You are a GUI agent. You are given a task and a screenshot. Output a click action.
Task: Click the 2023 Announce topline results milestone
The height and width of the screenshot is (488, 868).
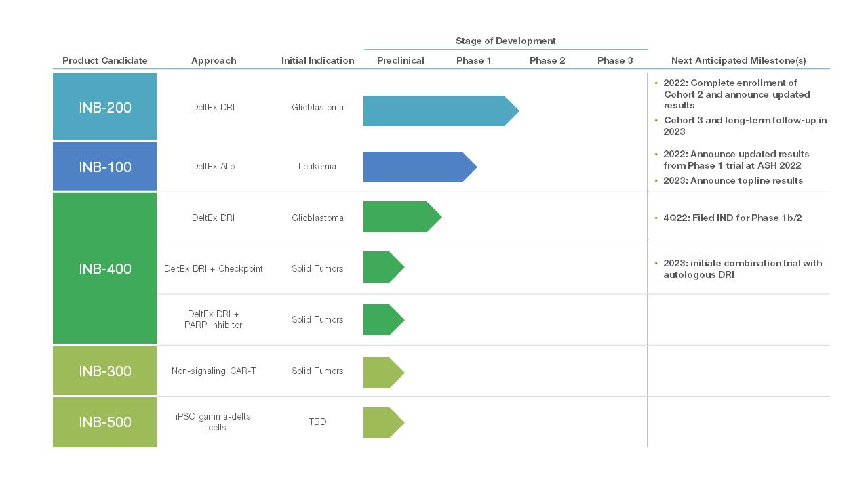pyautogui.click(x=733, y=180)
